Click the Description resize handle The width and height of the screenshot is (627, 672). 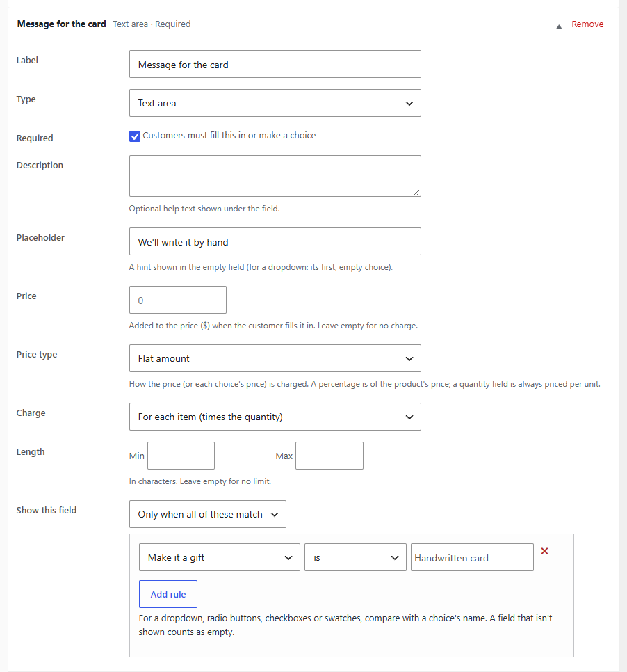(416, 193)
